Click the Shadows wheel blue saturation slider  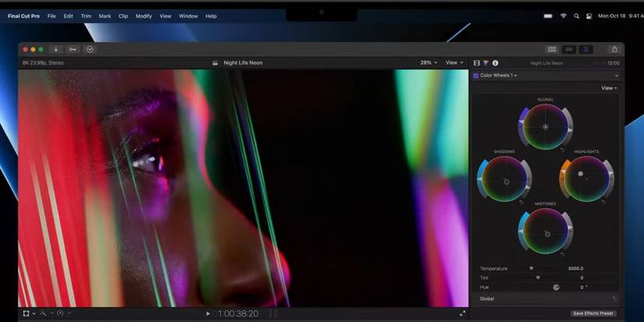tap(482, 178)
